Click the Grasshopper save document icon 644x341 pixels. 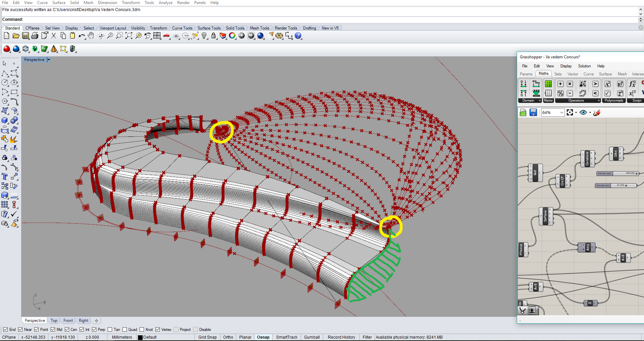533,113
